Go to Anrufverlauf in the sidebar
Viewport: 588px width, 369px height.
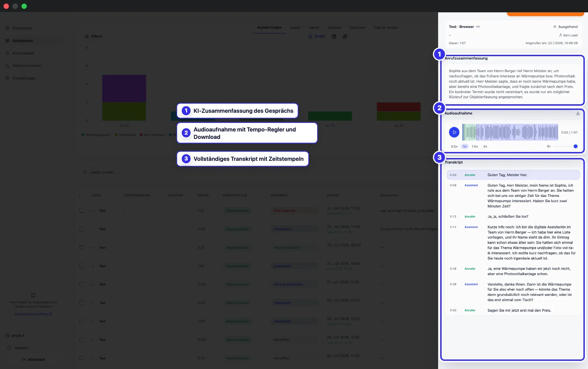(x=23, y=53)
